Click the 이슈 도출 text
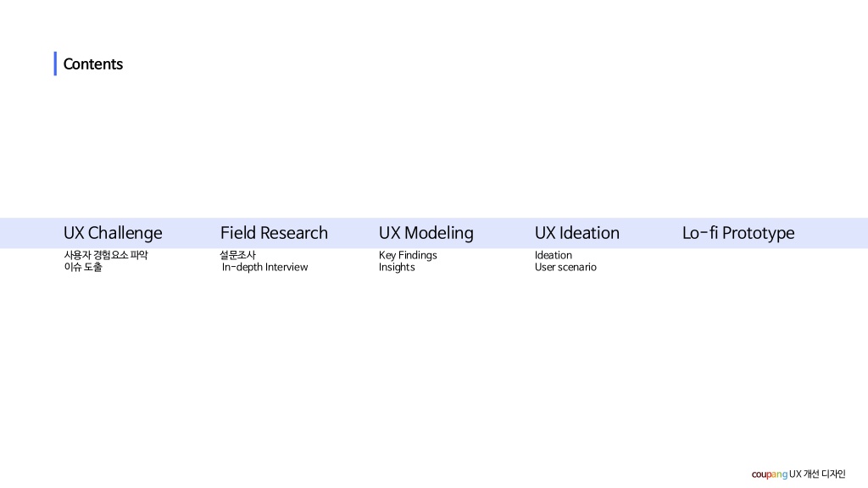 tap(83, 267)
